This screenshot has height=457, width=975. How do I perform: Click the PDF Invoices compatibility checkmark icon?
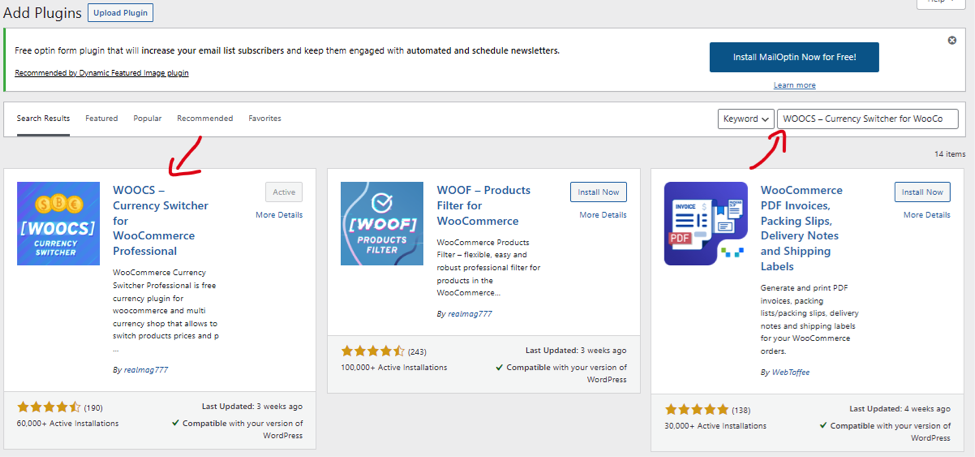823,426
